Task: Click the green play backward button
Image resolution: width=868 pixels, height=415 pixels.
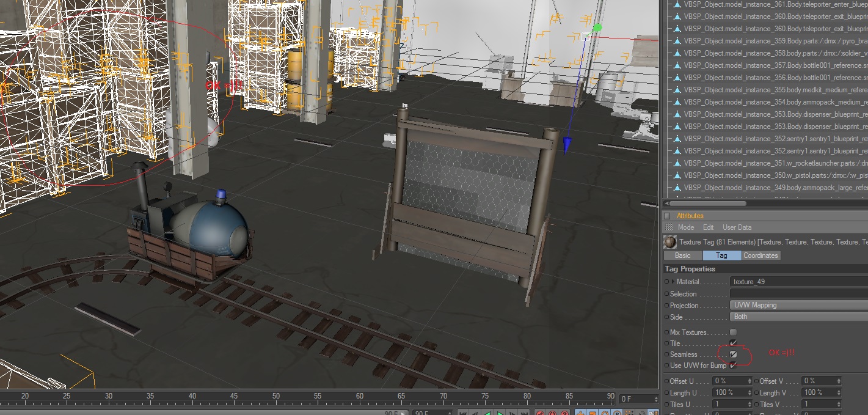Action: tap(487, 413)
